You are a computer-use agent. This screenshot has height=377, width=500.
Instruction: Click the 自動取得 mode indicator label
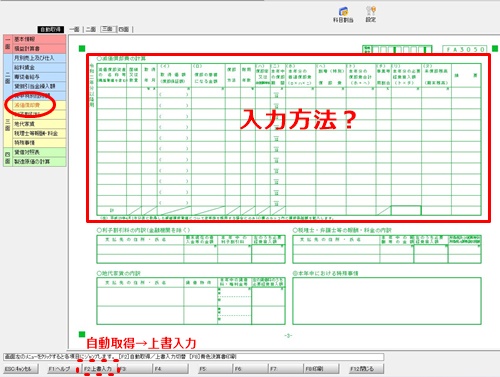click(x=51, y=29)
